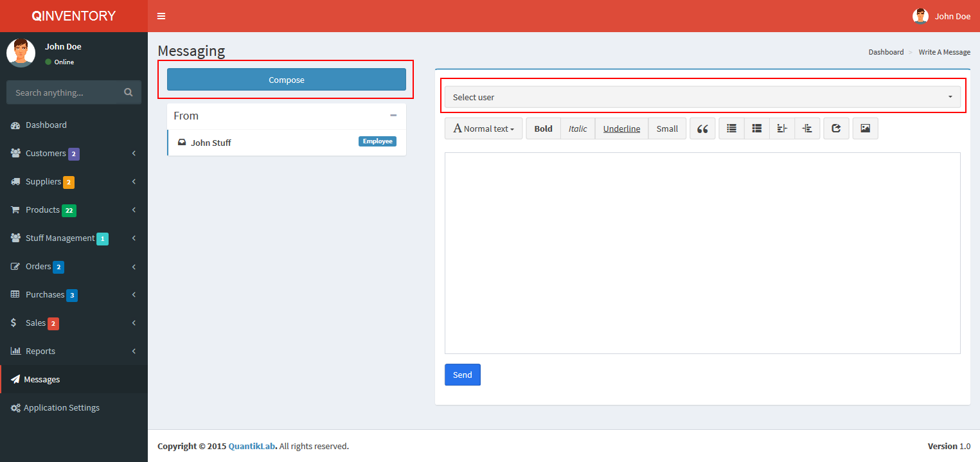The image size is (980, 462).
Task: Click the insert link share icon
Action: (x=836, y=129)
